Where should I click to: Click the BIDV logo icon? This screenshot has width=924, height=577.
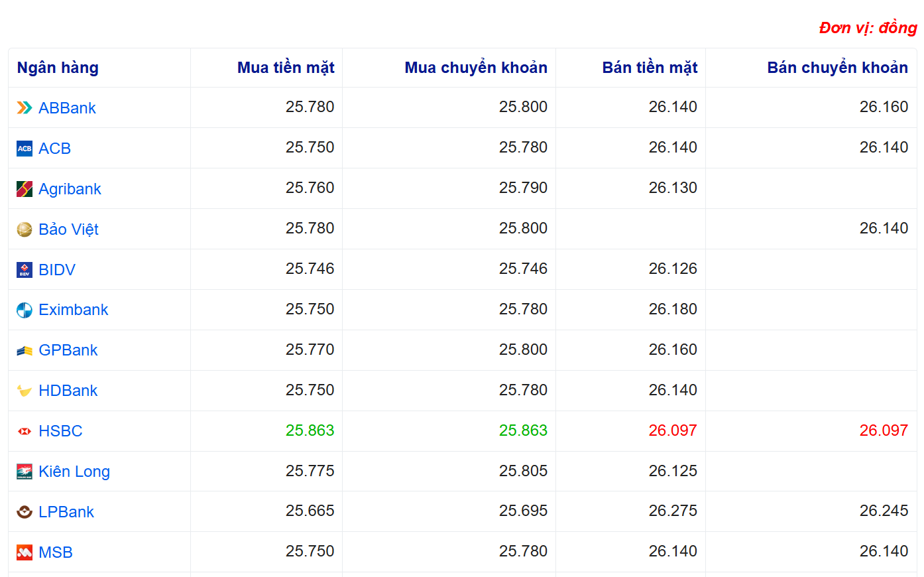25,270
